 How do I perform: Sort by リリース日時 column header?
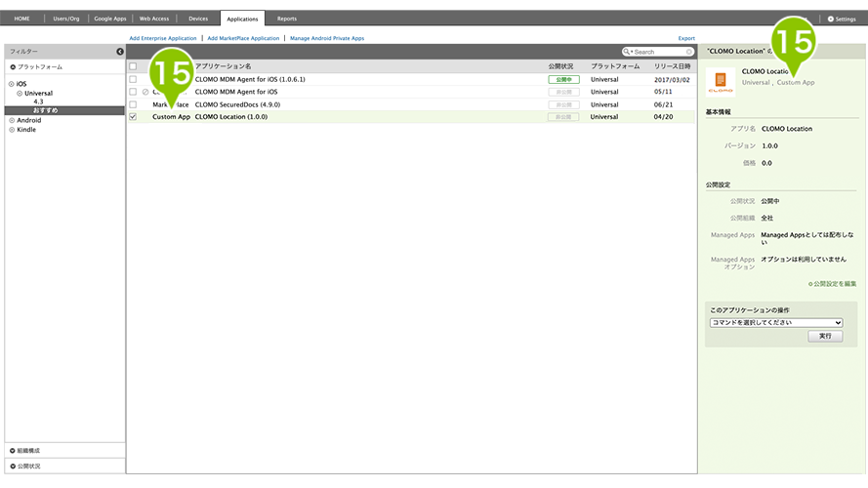click(672, 66)
